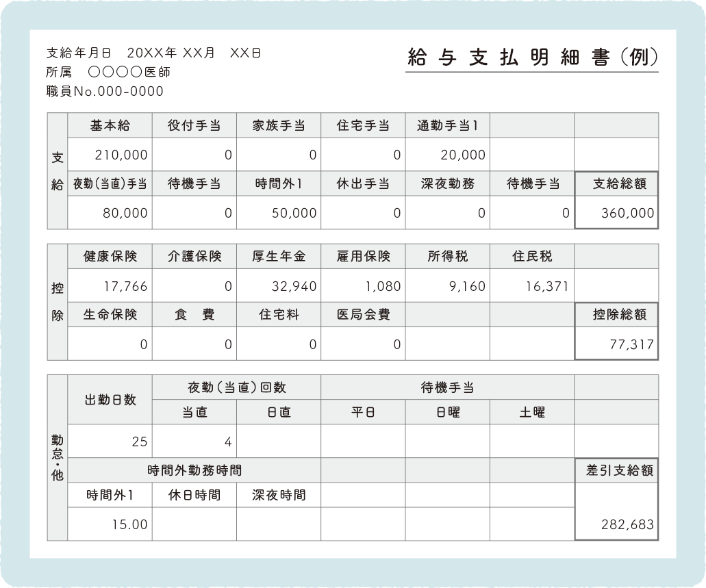Viewport: 706px width, 588px height.
Task: Click the "厚生年金" header cell
Action: coord(279,257)
